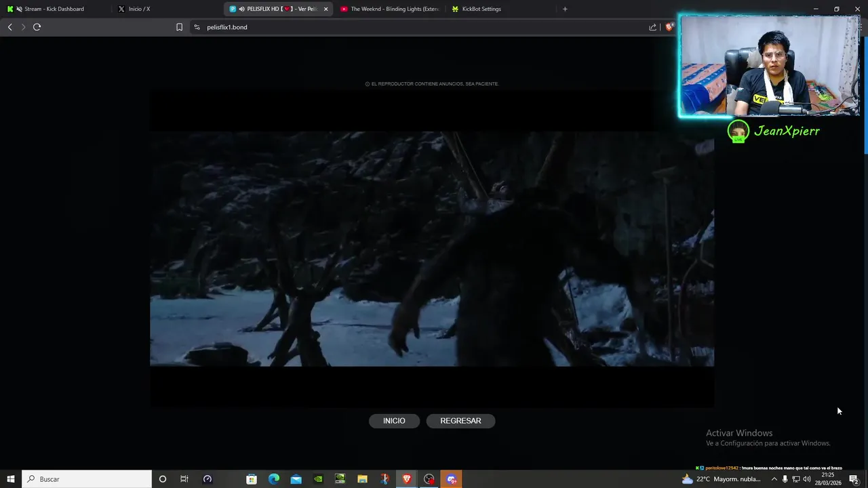
Task: Open the Windows Start menu
Action: (11, 479)
